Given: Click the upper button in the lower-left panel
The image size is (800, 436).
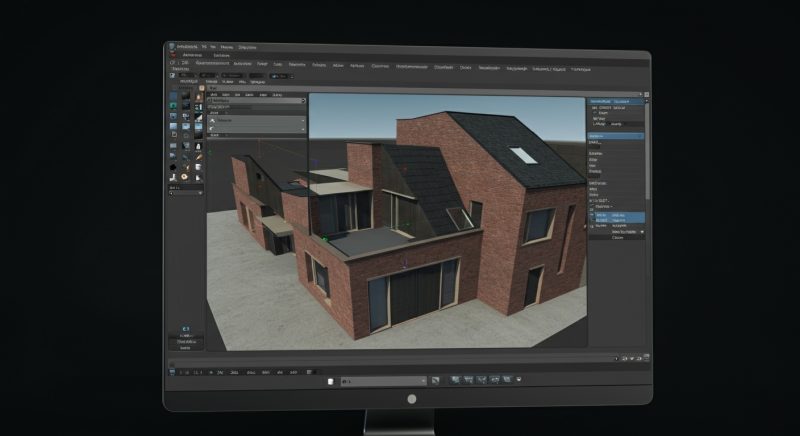Looking at the screenshot, I should point(186,342).
